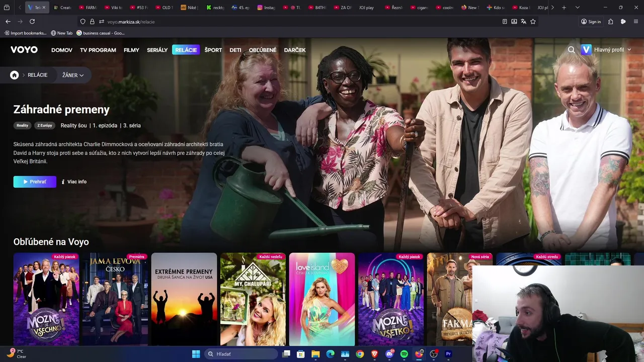Open the Firefox hamburger menu
This screenshot has width=644, height=362.
[x=636, y=22]
